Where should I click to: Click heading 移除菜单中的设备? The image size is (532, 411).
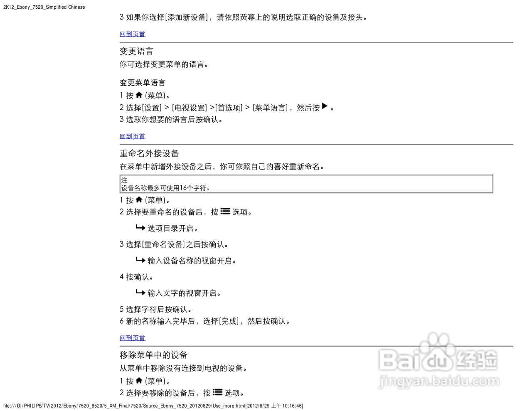(154, 355)
